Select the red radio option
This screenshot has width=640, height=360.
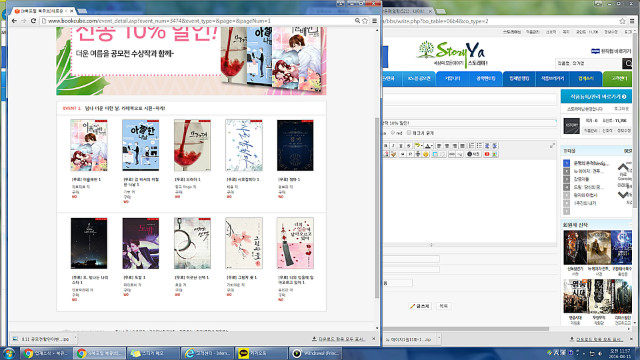point(393,133)
